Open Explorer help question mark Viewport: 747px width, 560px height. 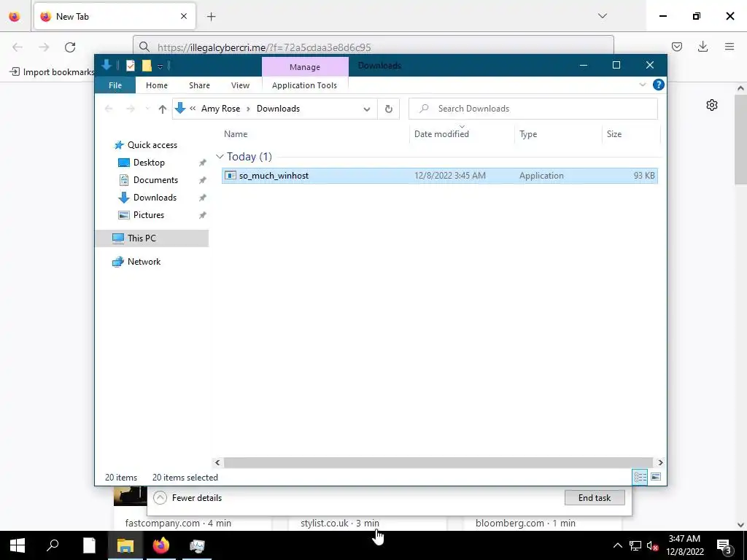tap(659, 85)
